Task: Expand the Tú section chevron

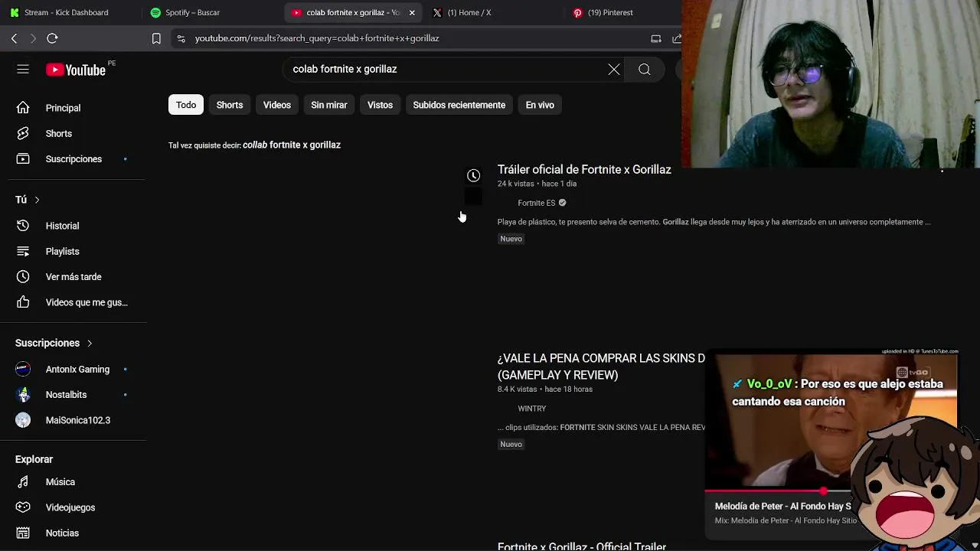Action: pyautogui.click(x=37, y=200)
